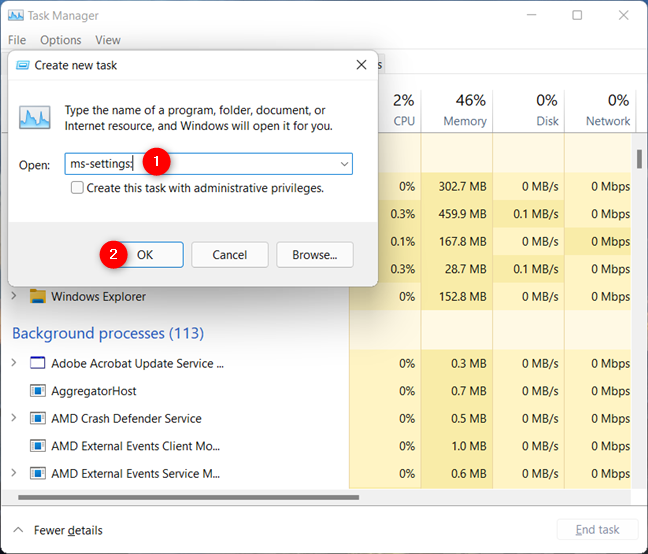Sort by the Disk column header
Viewport: 648px width, 554px height.
click(529, 110)
